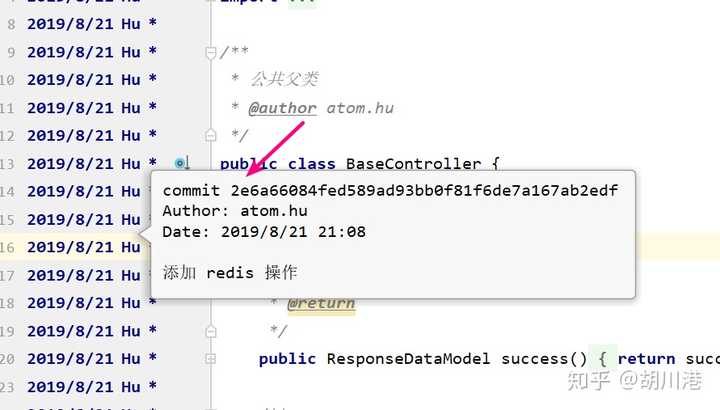The height and width of the screenshot is (410, 720).
Task: Click the ResponseDataModel return type
Action: pyautogui.click(x=408, y=359)
